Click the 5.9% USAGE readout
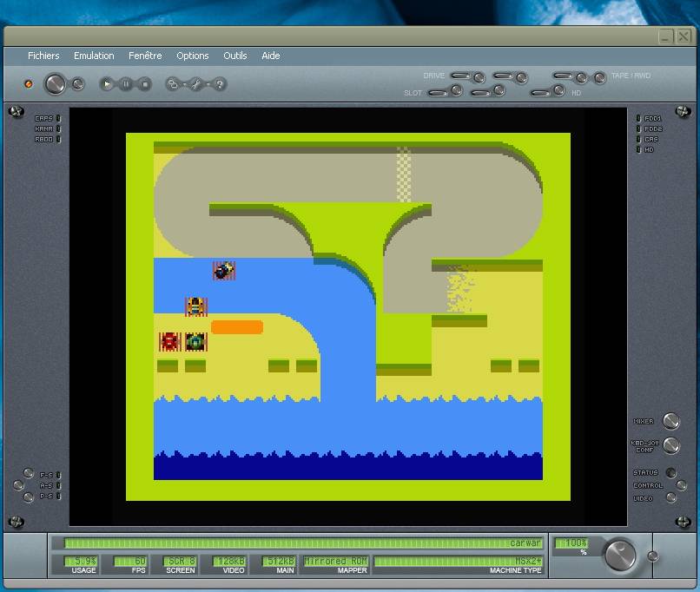The height and width of the screenshot is (592, 700). coord(81,561)
